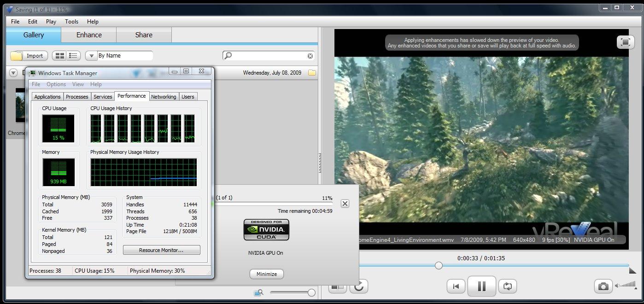644x304 pixels.
Task: Click the gallery search field
Action: tap(269, 56)
